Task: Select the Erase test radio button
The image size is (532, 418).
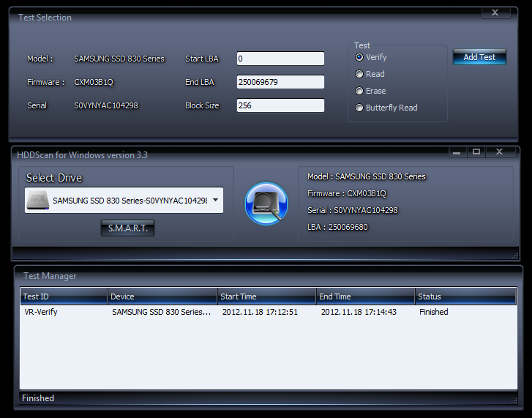Action: point(359,91)
